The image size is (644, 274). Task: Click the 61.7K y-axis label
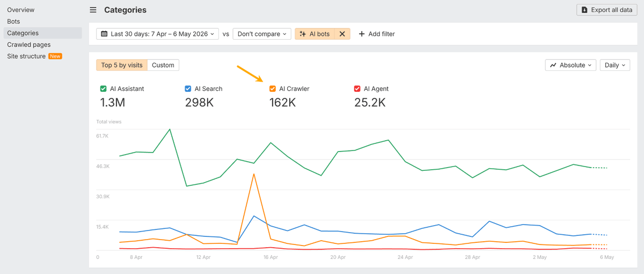[103, 136]
